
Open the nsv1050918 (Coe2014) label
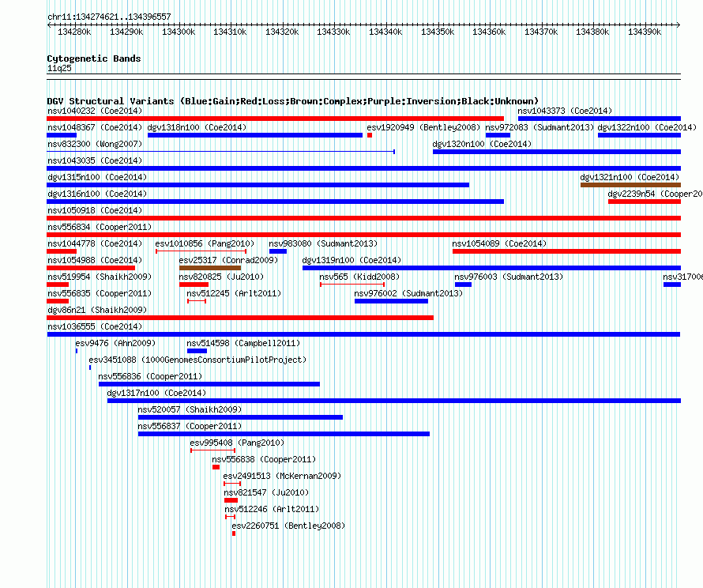[95, 210]
